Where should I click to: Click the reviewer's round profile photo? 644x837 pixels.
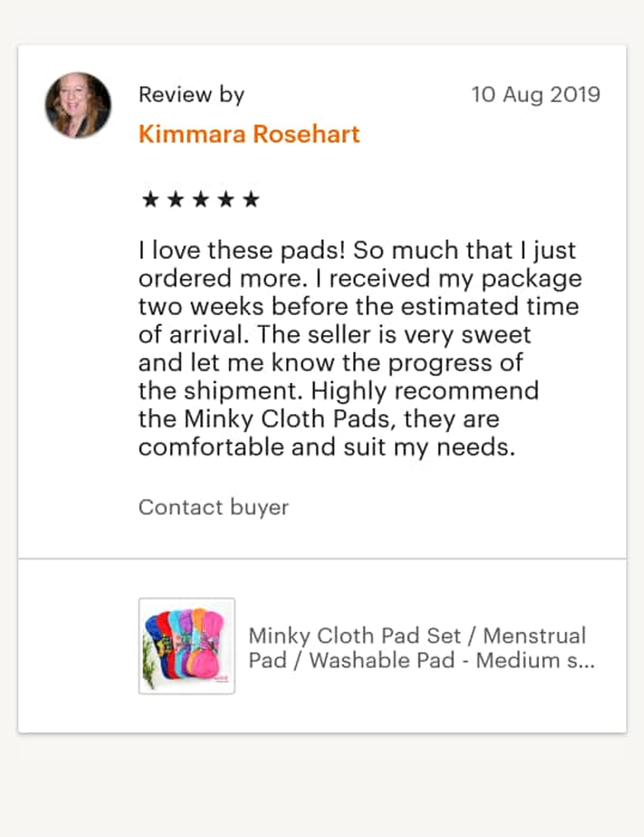pos(78,105)
